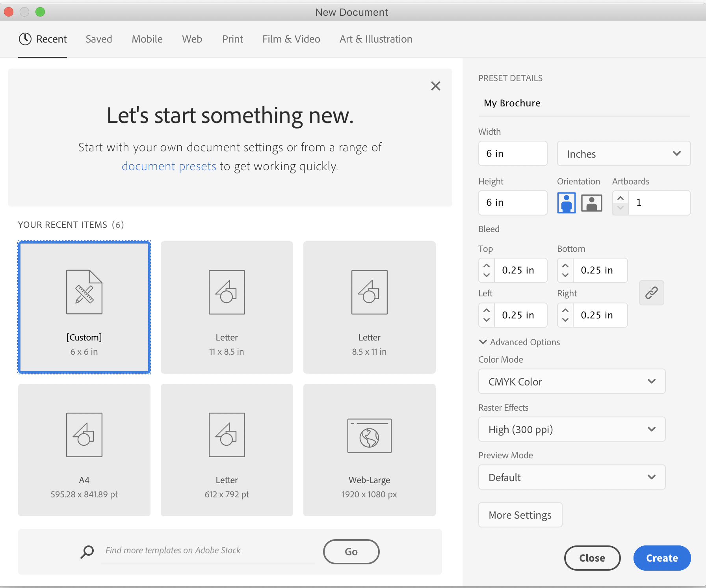Click the Adobe Stock search magnifier icon
706x588 pixels.
click(x=87, y=551)
